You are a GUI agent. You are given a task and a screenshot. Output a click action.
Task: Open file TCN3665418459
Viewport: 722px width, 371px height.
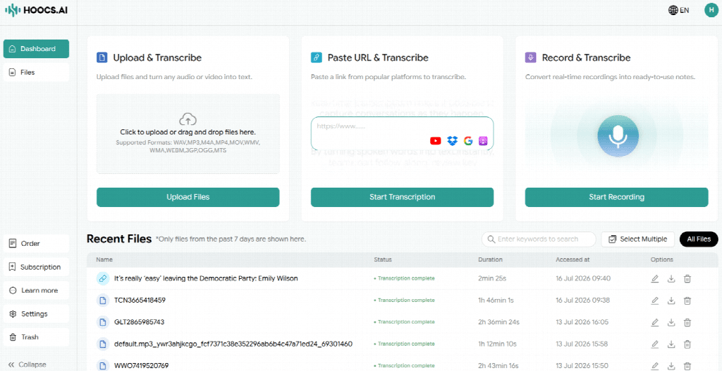pos(140,300)
